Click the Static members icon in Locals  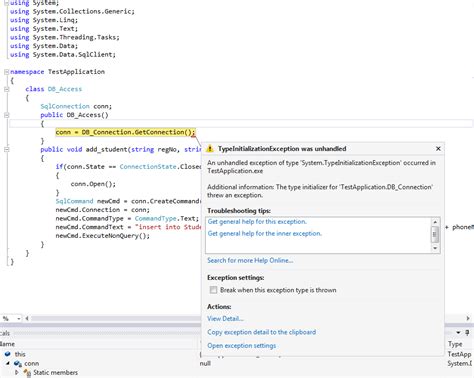27,373
